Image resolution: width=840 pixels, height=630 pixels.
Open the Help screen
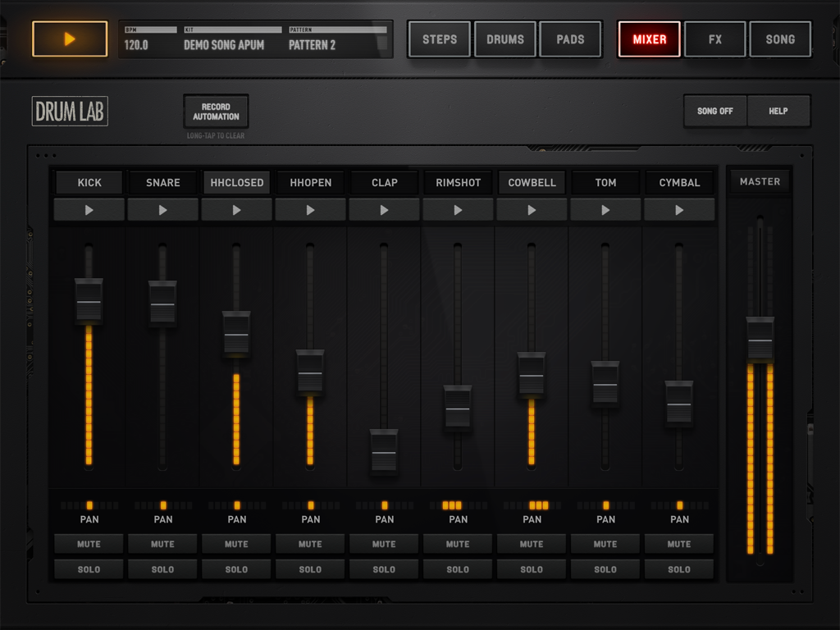778,111
